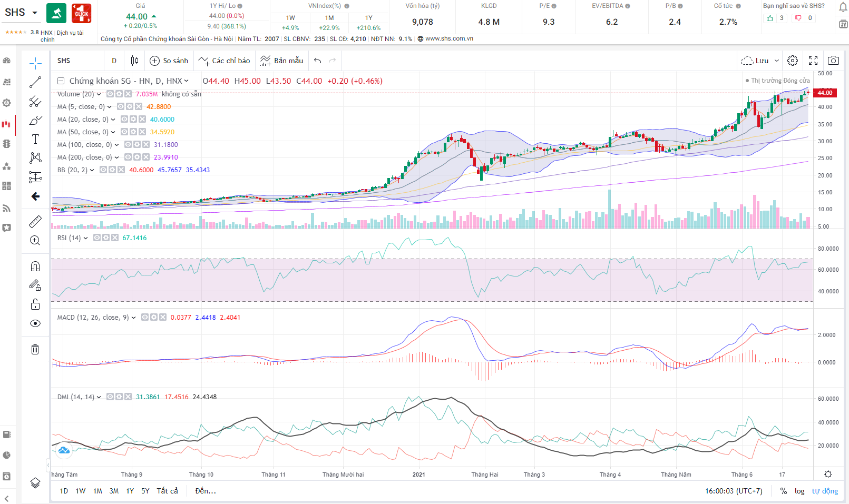This screenshot has width=849, height=504.
Task: Open chart settings gear in top toolbar
Action: coord(793,61)
